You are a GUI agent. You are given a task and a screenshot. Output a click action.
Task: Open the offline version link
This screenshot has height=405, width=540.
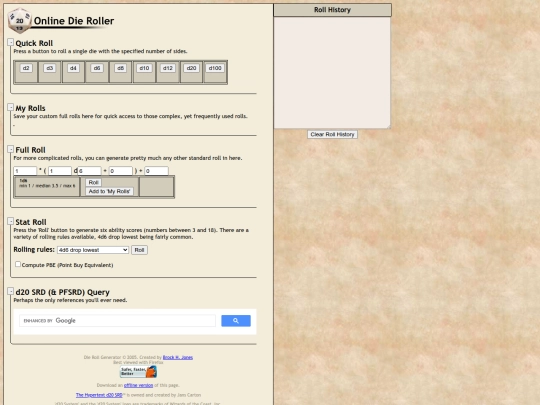click(138, 385)
